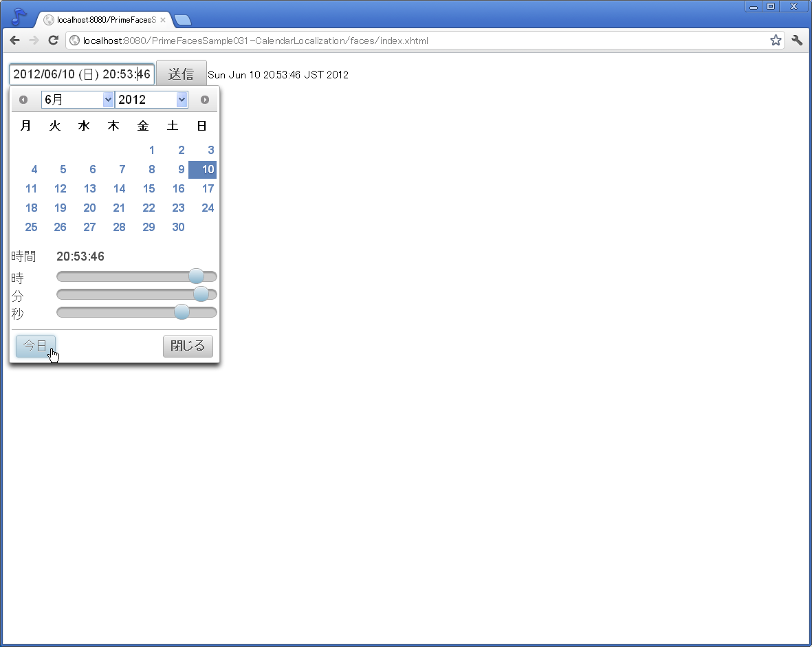Select the localhost:8080/PrimeFaces tab
Screen dimensions: 812x647
[102, 20]
